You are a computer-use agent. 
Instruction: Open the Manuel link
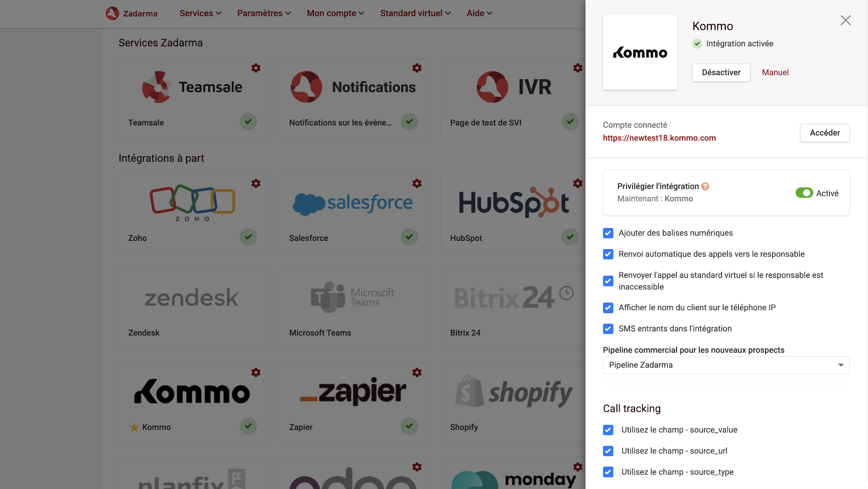point(775,72)
